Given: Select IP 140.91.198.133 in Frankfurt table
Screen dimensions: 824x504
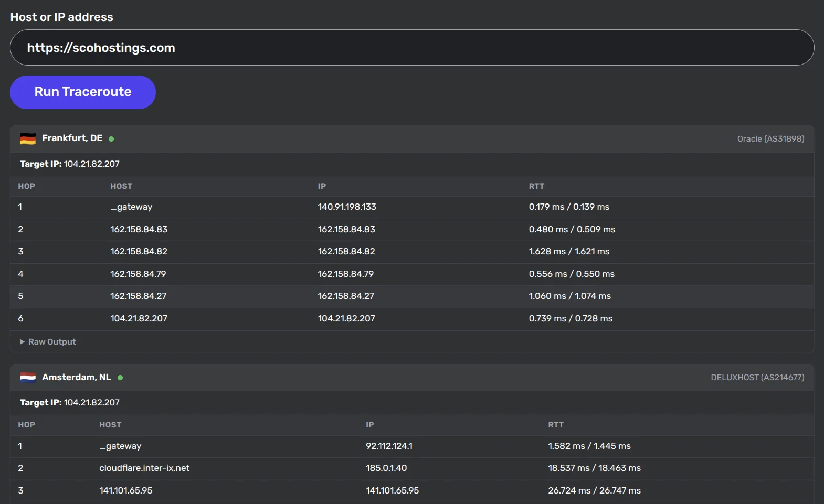Looking at the screenshot, I should (347, 207).
